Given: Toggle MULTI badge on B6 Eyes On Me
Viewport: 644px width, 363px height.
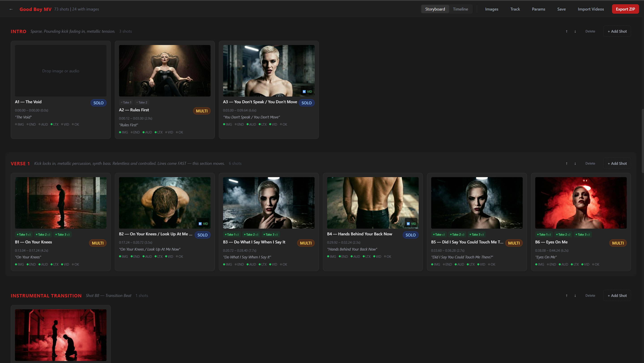Looking at the screenshot, I should click(618, 243).
